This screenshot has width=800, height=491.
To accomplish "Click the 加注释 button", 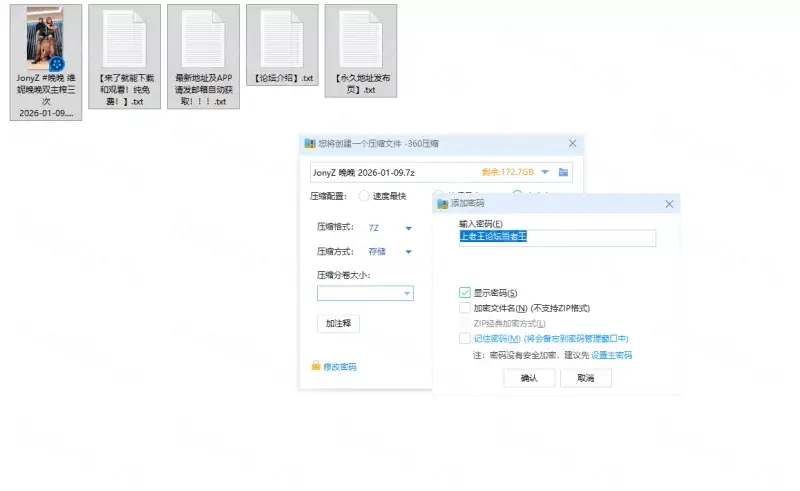I will coord(338,323).
